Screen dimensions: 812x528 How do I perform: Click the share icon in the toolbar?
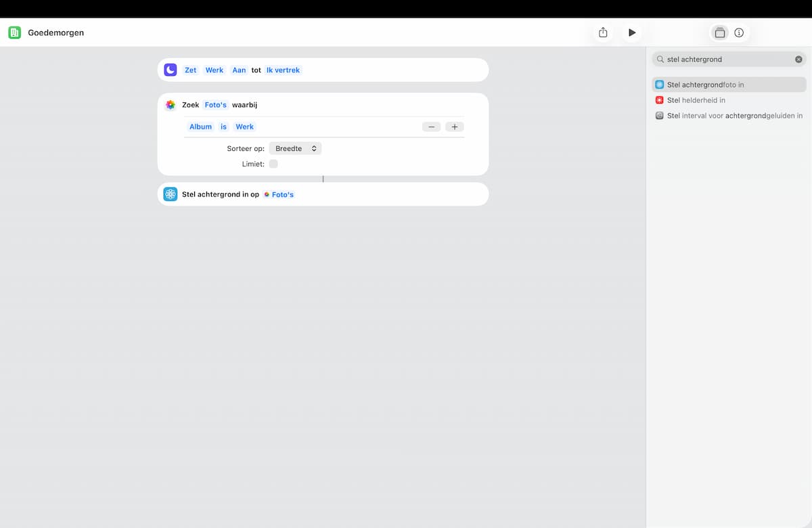click(603, 32)
